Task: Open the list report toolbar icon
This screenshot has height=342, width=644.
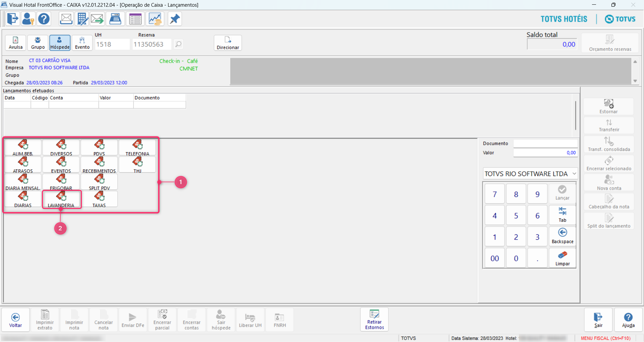Action: coord(135,19)
